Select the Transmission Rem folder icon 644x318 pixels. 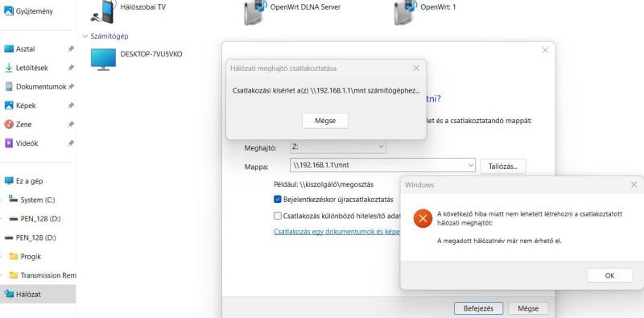coord(14,275)
